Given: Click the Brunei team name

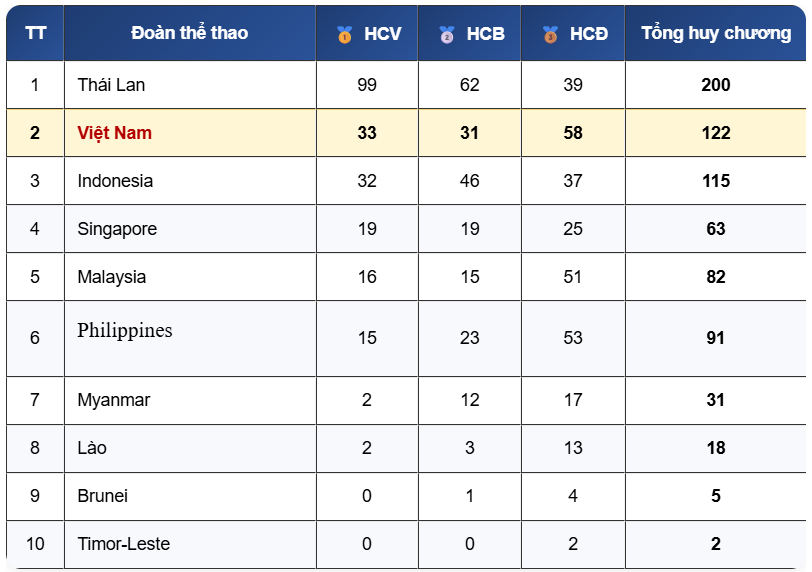Looking at the screenshot, I should tap(102, 496).
